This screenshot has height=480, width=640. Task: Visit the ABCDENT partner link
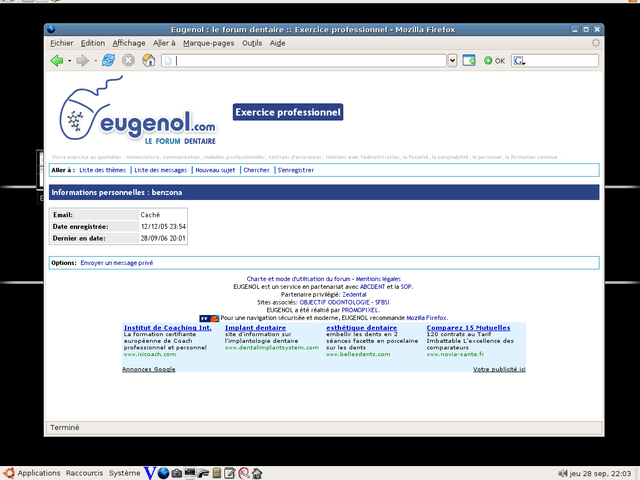click(x=372, y=287)
